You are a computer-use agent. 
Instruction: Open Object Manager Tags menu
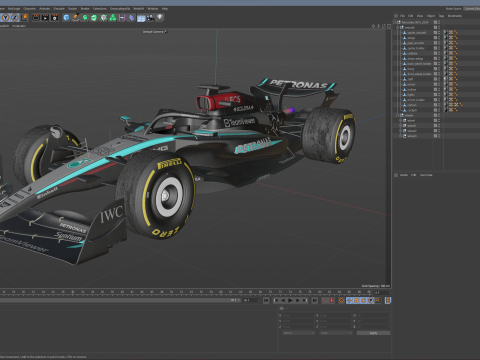441,16
